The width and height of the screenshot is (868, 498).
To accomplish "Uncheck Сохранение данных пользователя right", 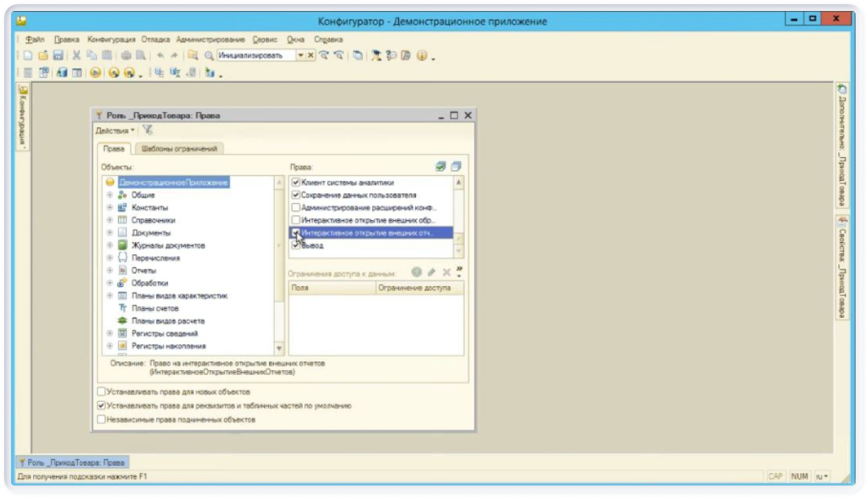I will [296, 195].
